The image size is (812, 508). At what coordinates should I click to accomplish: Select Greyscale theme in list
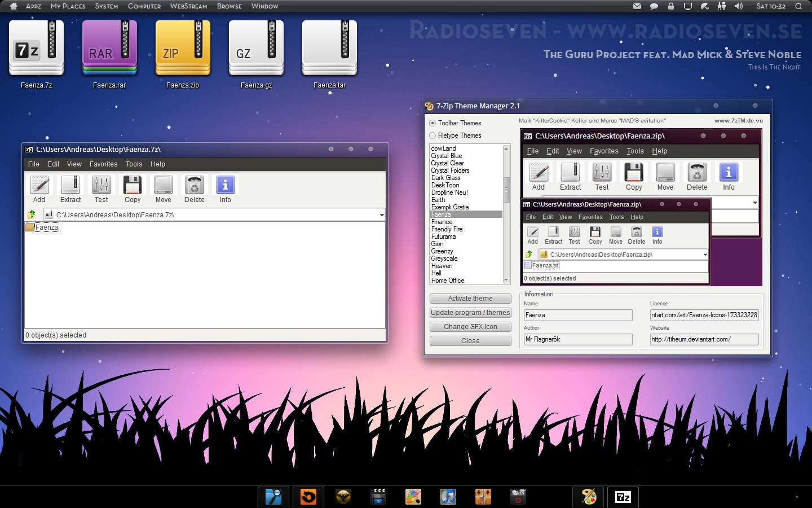pyautogui.click(x=444, y=259)
